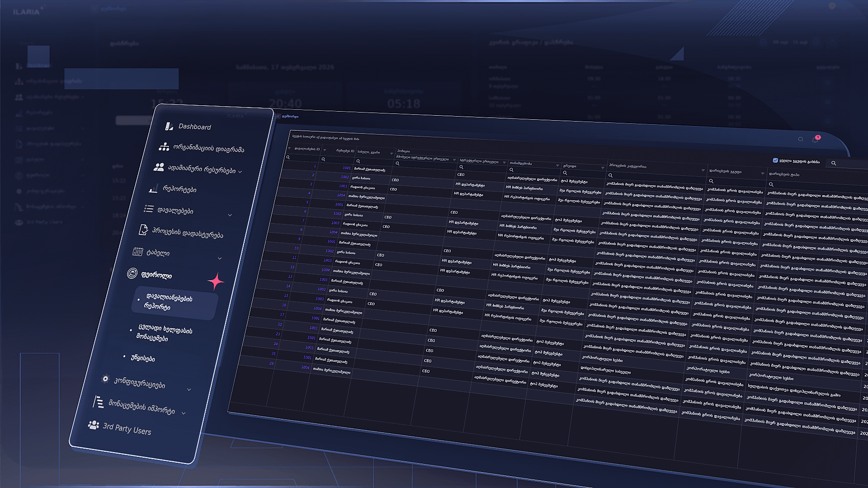This screenshot has width=868, height=488.
Task: Click the რეპორტები bar chart icon
Action: coord(153,188)
